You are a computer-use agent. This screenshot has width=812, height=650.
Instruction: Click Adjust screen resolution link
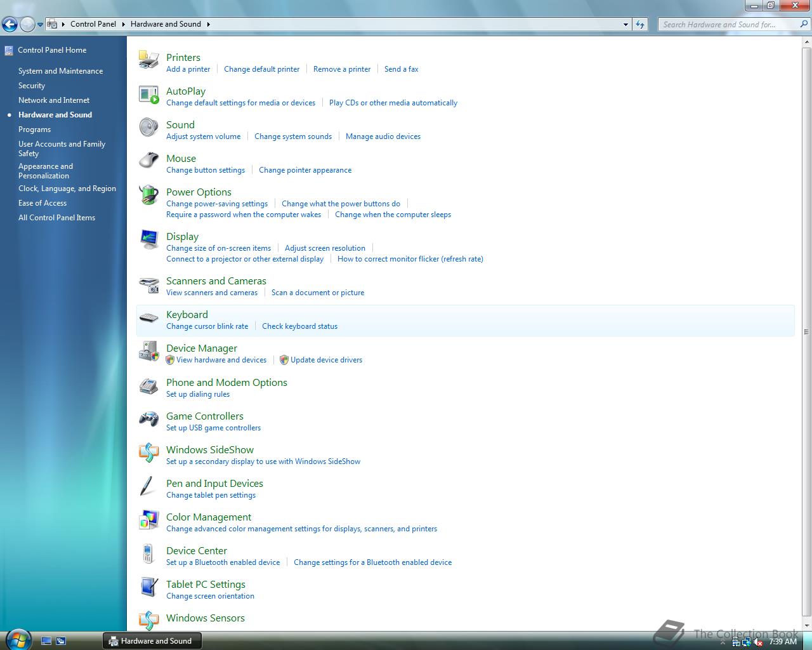coord(325,248)
